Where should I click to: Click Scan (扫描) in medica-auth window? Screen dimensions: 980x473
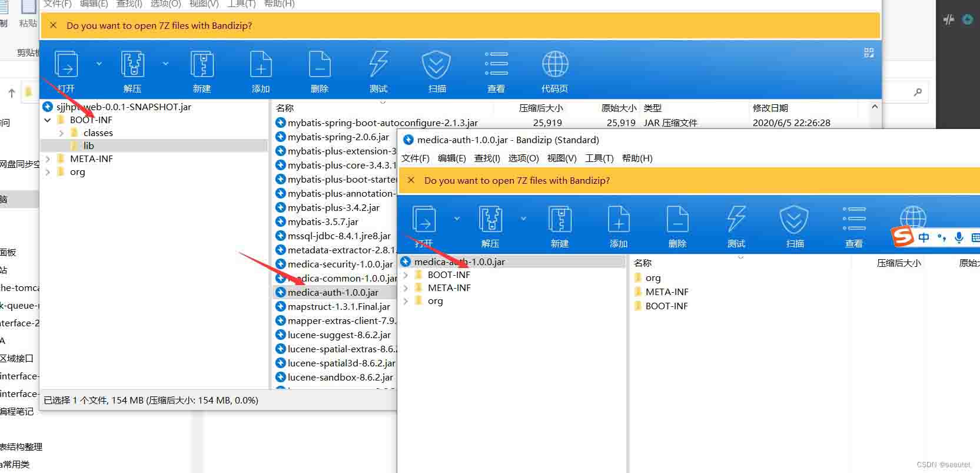coord(795,227)
